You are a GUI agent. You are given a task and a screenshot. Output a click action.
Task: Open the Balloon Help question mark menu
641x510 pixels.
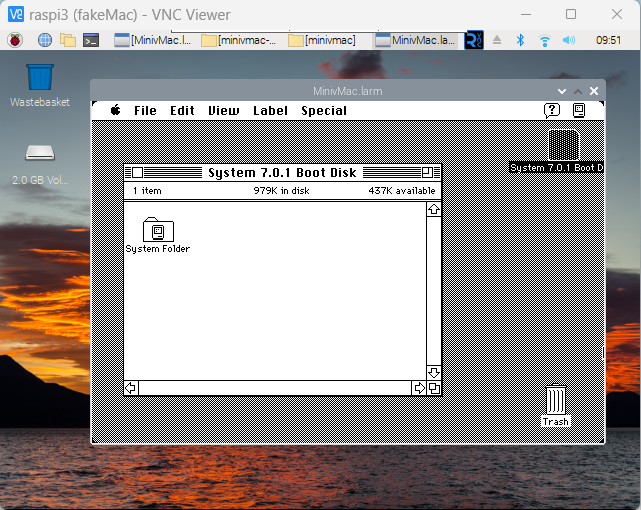click(551, 110)
